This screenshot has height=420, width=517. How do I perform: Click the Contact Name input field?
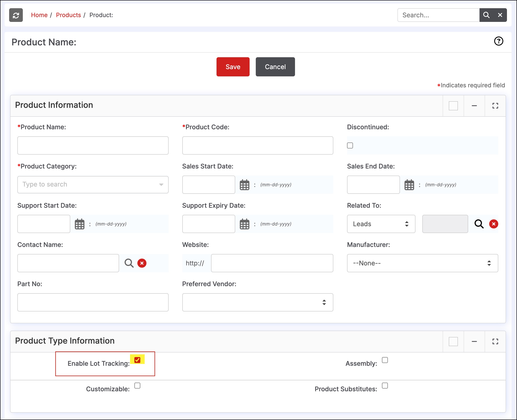pyautogui.click(x=68, y=263)
